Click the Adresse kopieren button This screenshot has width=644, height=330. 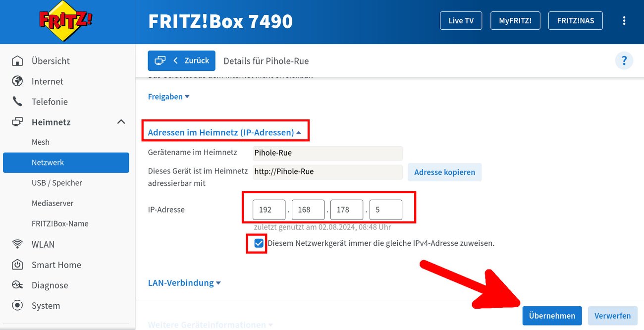444,172
